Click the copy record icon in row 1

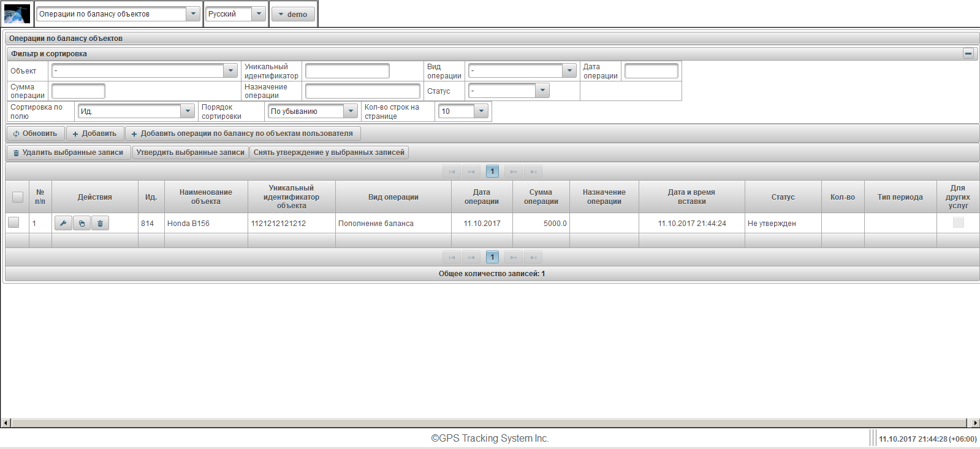click(82, 224)
